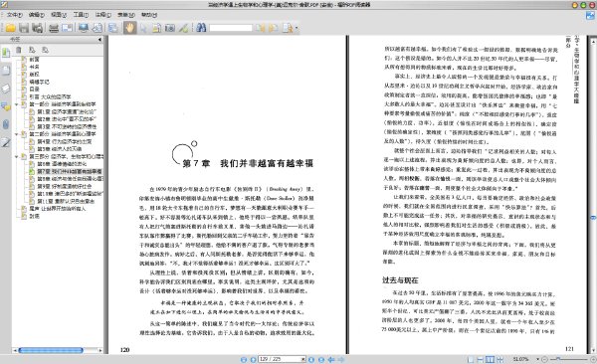Open the 帮助 (Help) menu
Screen dimensions: 597x364
pos(149,15)
